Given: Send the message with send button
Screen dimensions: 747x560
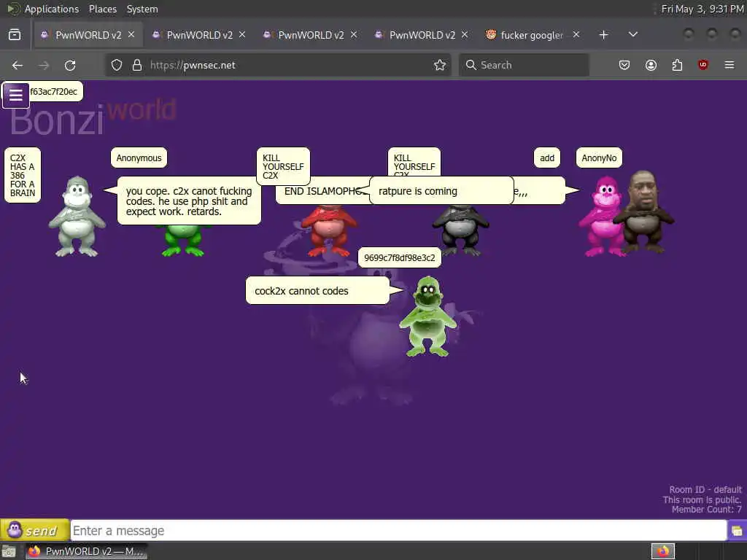Looking at the screenshot, I should point(35,530).
